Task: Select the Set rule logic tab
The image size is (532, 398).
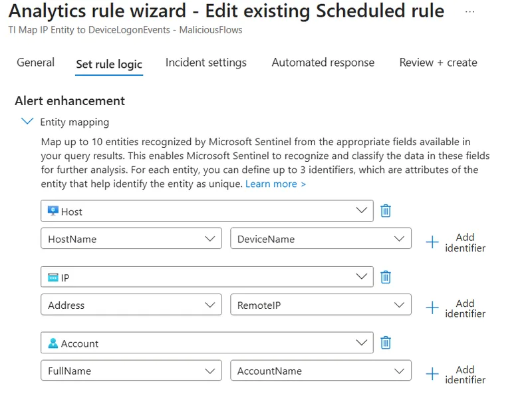Action: coord(109,64)
